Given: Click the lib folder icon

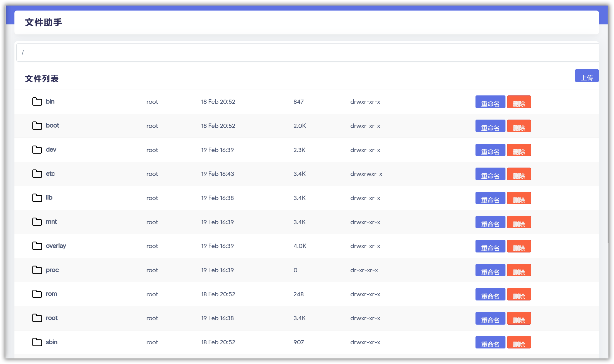Looking at the screenshot, I should [37, 198].
